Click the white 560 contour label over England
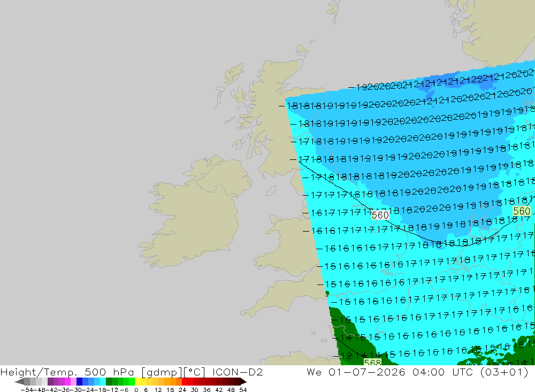 (380, 216)
